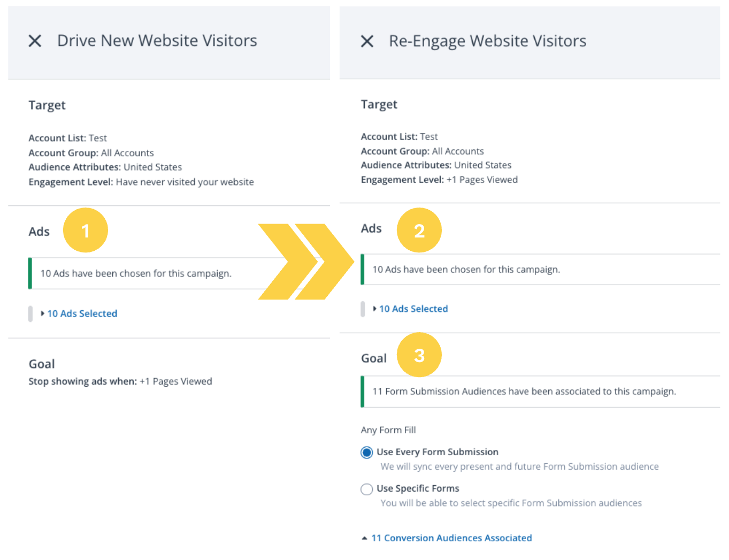This screenshot has height=560, width=729.
Task: Click the yellow number 3 badge
Action: click(419, 355)
